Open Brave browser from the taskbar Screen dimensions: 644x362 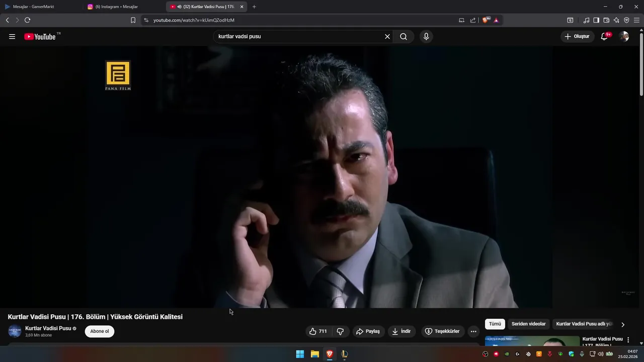coord(330,354)
